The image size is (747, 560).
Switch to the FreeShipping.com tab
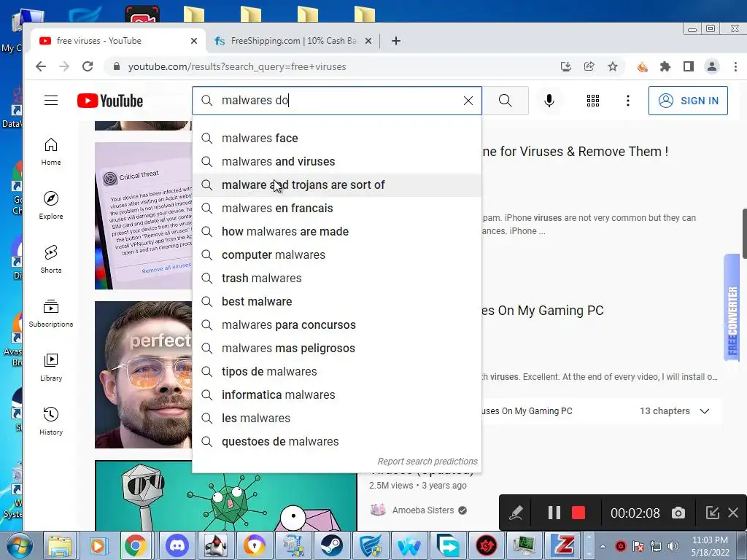[293, 41]
